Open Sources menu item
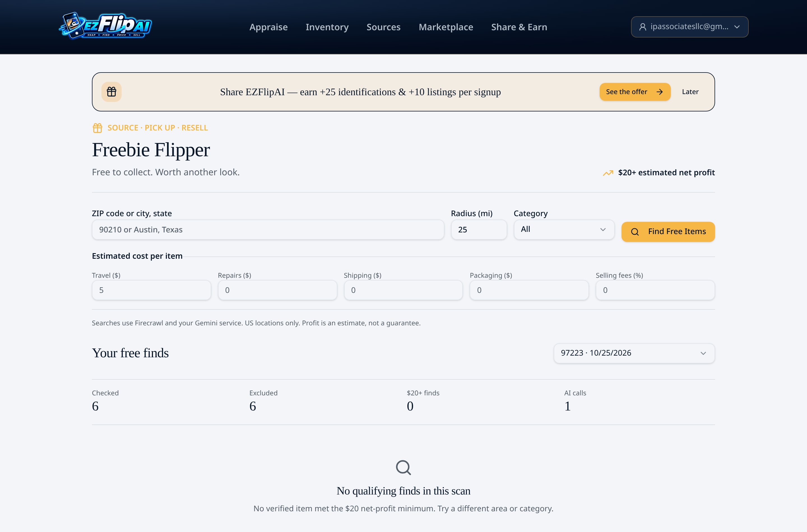The height and width of the screenshot is (532, 807). 383,27
